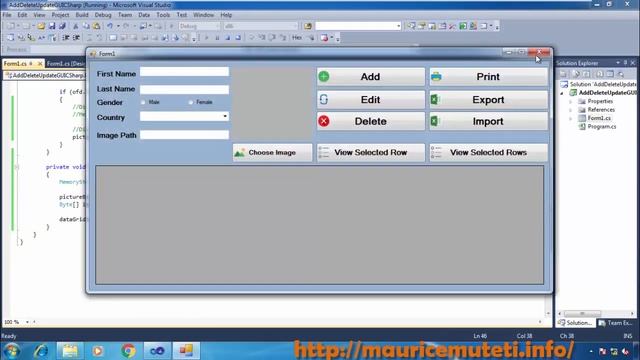
Task: Open the Find combo box in toolbar
Action: [358, 26]
